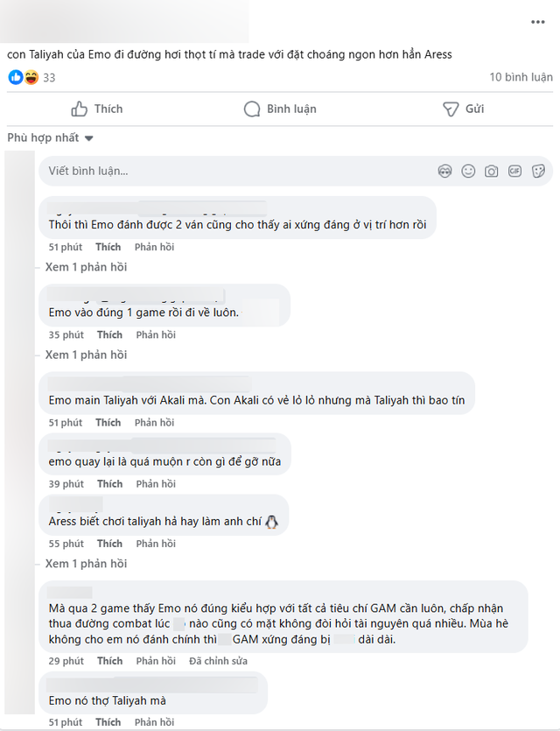The width and height of the screenshot is (560, 731).
Task: Open the sticker picker in comment box
Action: [x=539, y=172]
